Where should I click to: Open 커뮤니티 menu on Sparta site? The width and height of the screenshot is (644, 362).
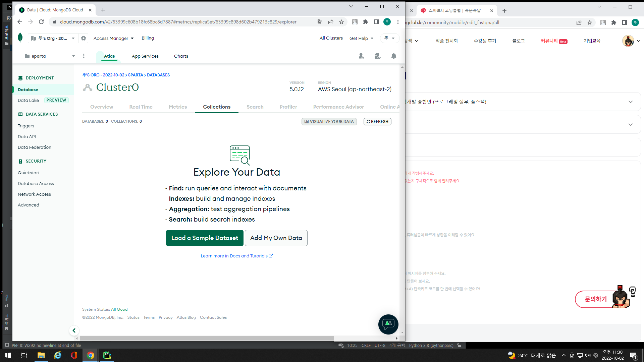554,41
